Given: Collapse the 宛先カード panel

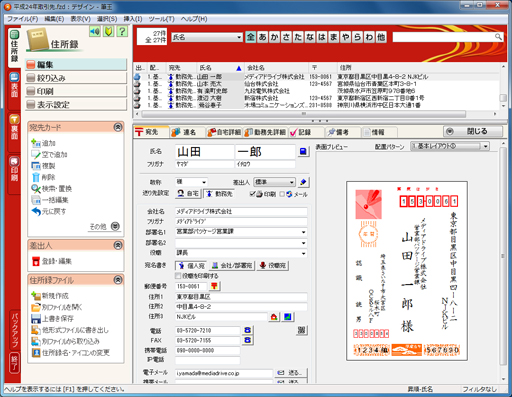Looking at the screenshot, I should pos(118,127).
